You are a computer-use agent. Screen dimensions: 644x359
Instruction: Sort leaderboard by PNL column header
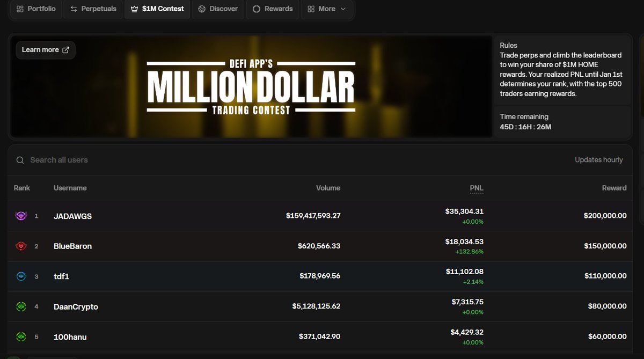(x=477, y=188)
